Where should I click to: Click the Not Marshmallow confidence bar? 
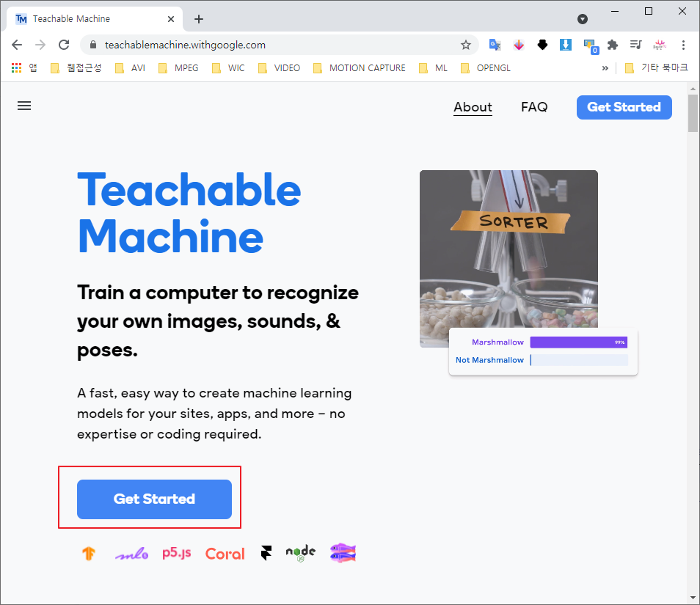point(579,360)
